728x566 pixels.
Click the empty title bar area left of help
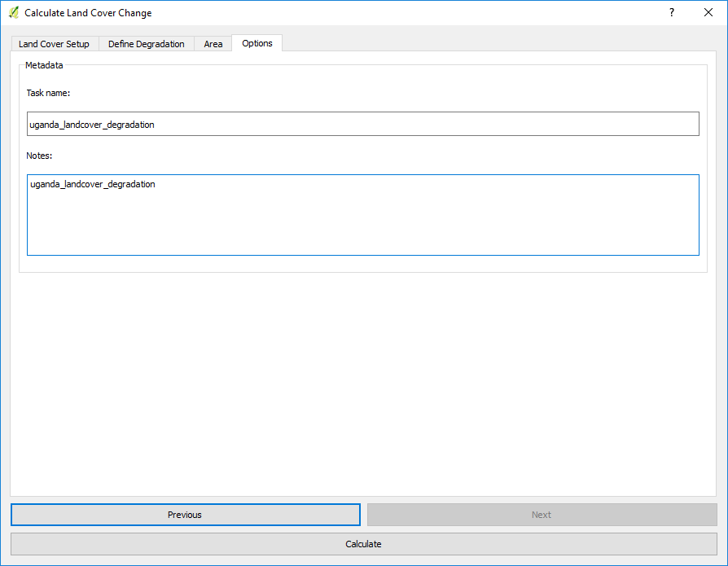[x=407, y=13]
